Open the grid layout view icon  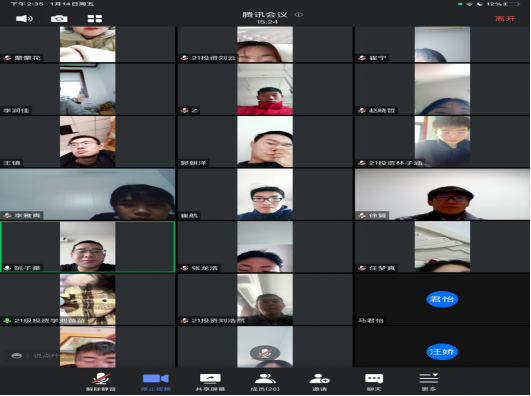pos(94,18)
